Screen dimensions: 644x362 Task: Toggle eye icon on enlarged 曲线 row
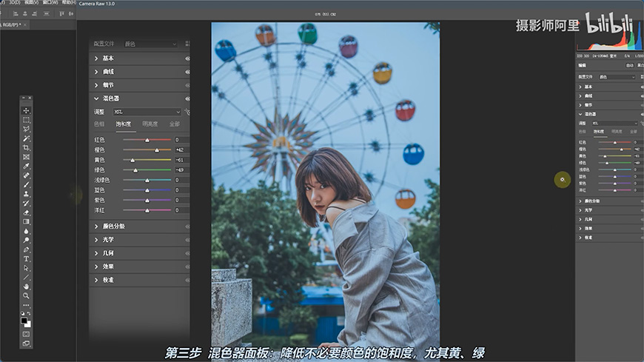click(187, 72)
